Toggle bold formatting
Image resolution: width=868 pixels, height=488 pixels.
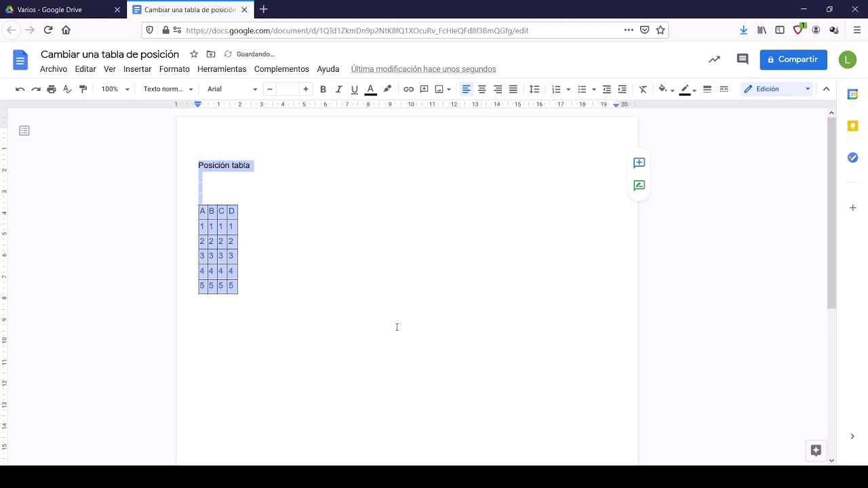tap(323, 89)
